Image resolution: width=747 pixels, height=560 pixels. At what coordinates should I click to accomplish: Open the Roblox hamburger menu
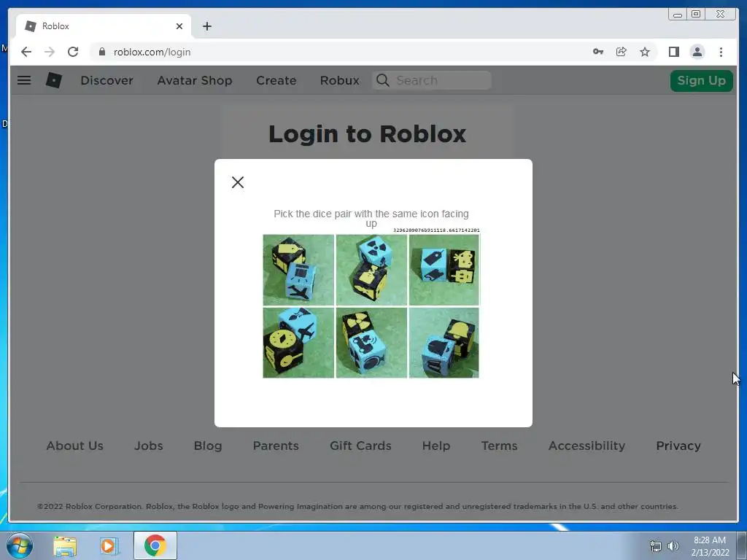(24, 80)
